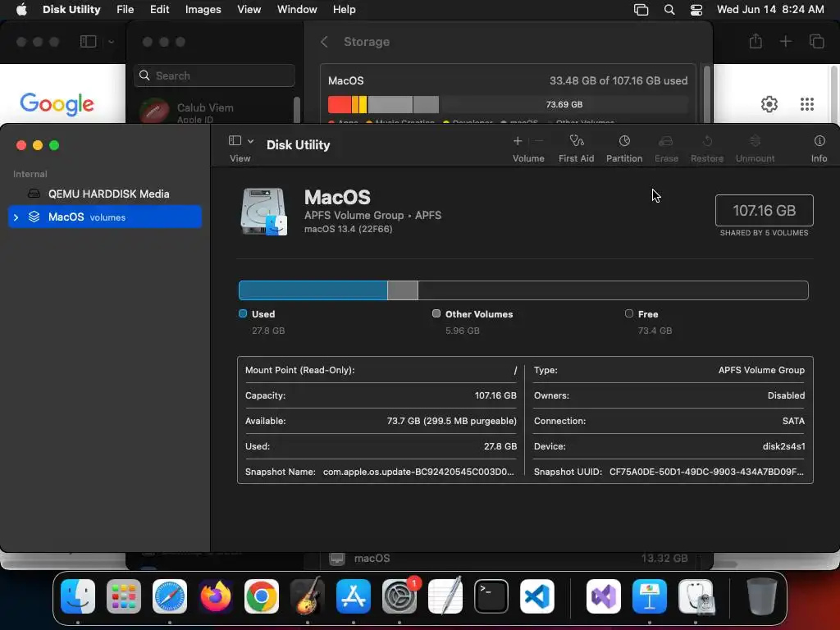Toggle the Disk Utility sidebar view icon
The height and width of the screenshot is (630, 840).
[235, 140]
